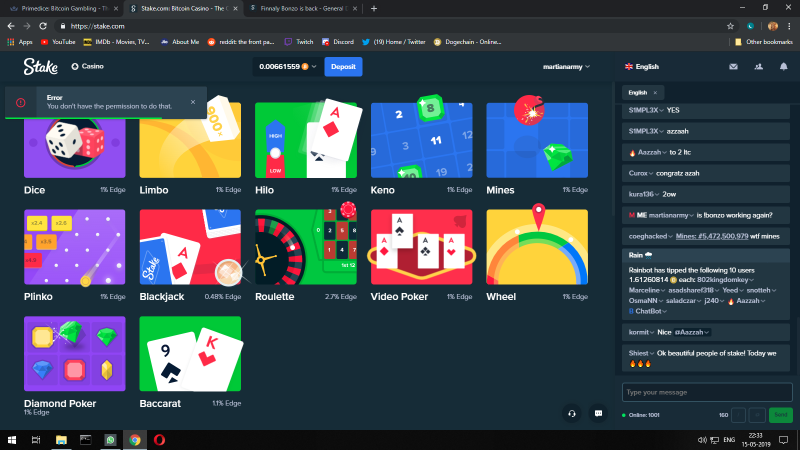Open the friends icon in header
This screenshot has width=800, height=450.
coord(759,66)
